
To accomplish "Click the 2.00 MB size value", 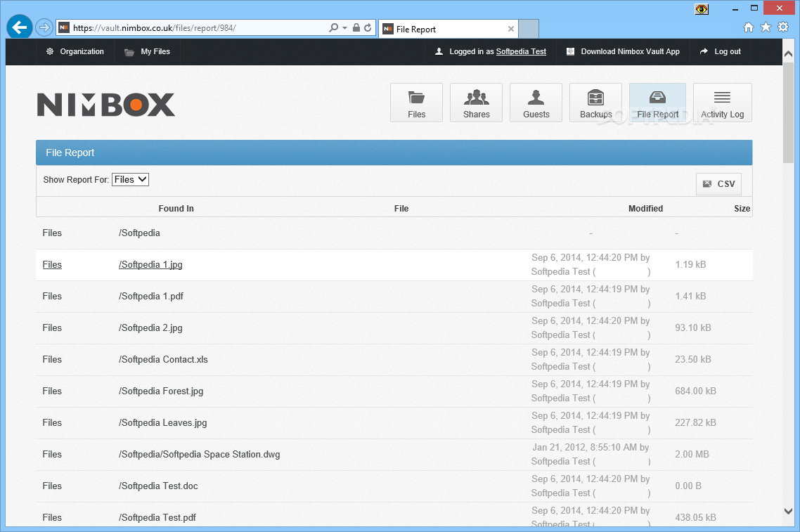I will (692, 455).
